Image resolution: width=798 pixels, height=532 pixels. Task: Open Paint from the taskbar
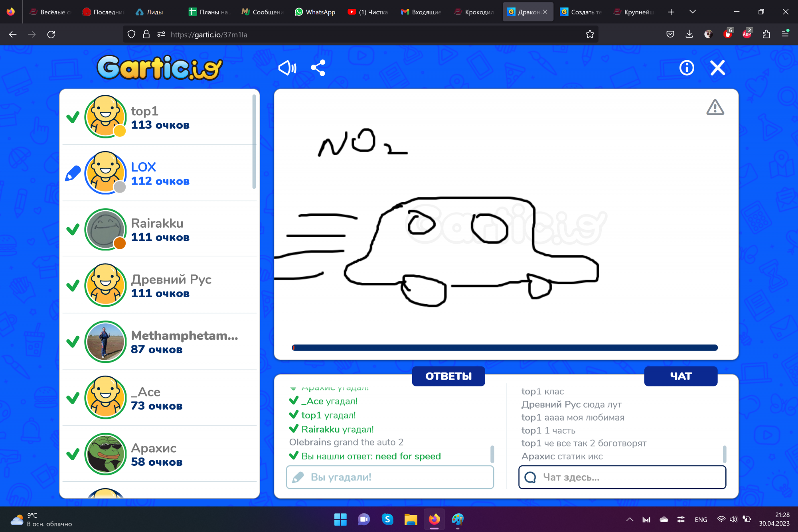458,519
